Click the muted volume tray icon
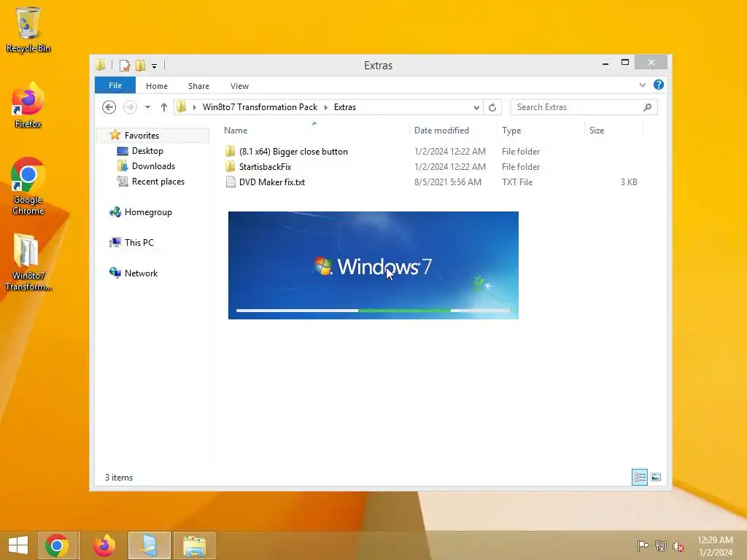 pos(678,546)
